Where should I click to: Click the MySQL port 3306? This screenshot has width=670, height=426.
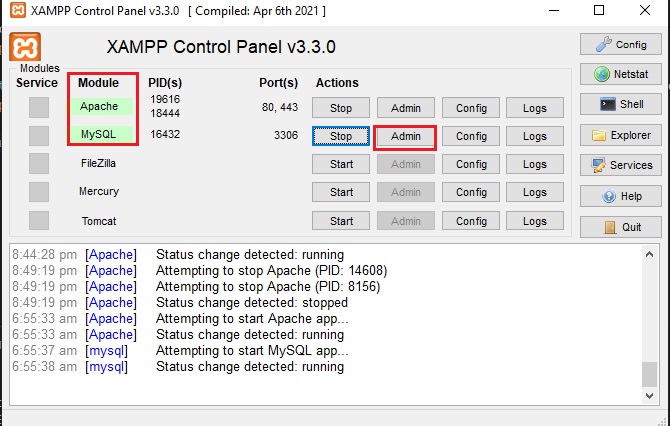pyautogui.click(x=286, y=135)
